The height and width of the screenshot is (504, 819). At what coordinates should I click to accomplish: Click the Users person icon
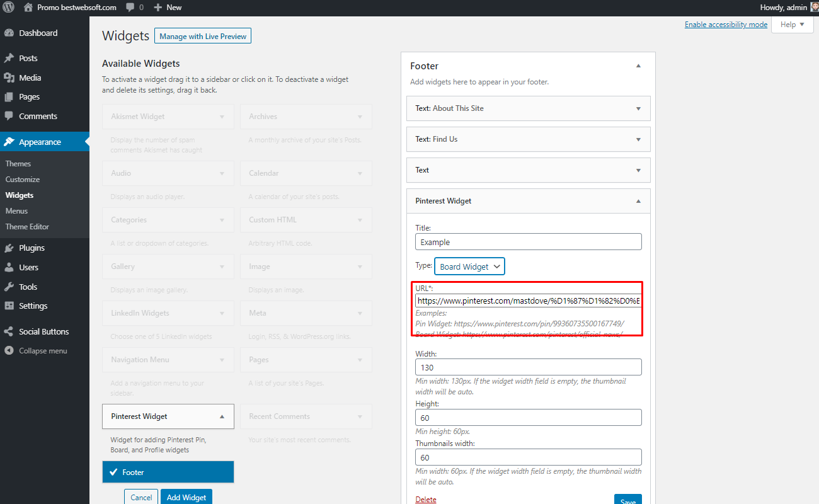pos(9,267)
